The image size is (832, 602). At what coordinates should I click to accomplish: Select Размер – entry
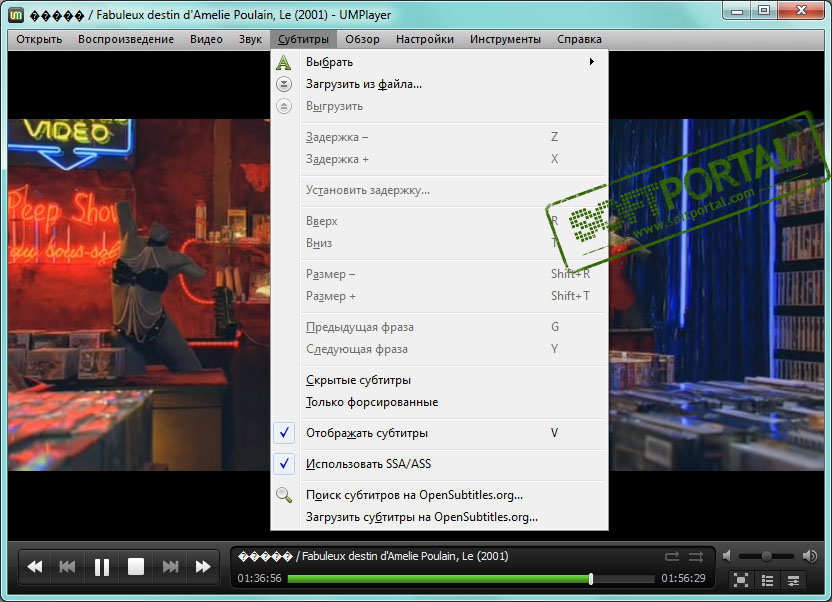[x=439, y=274]
